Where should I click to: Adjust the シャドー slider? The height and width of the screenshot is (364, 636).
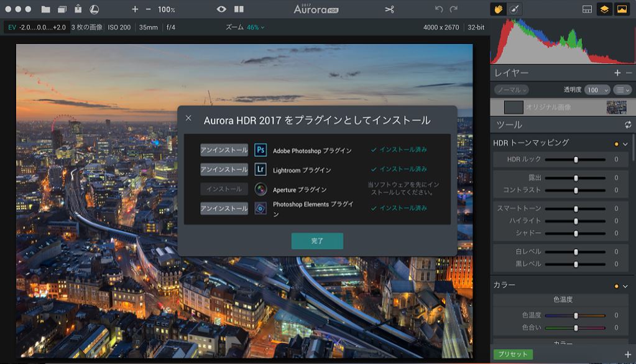(x=575, y=233)
